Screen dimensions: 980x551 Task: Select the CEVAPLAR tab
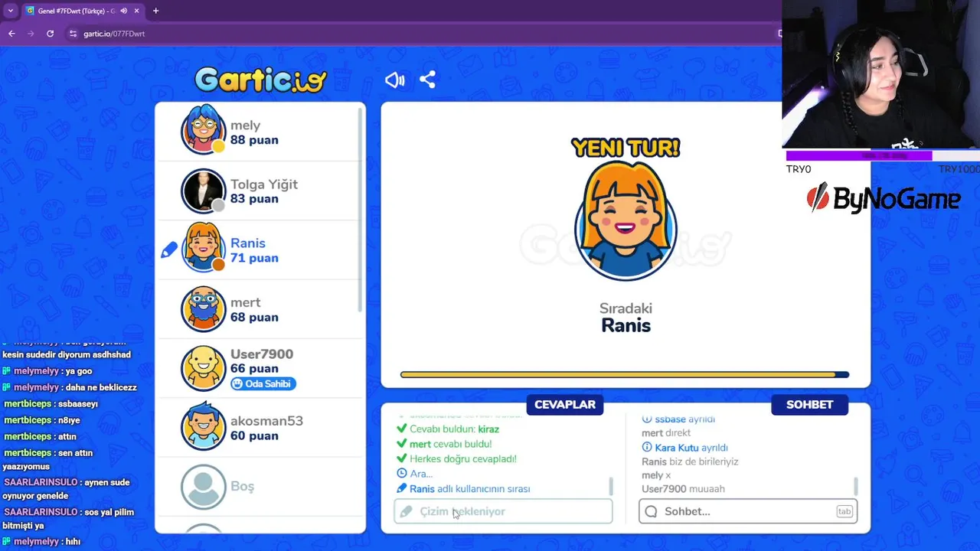point(565,405)
